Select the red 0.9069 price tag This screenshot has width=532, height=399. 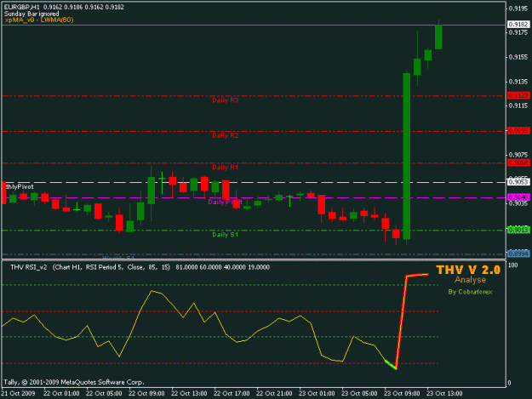click(518, 163)
